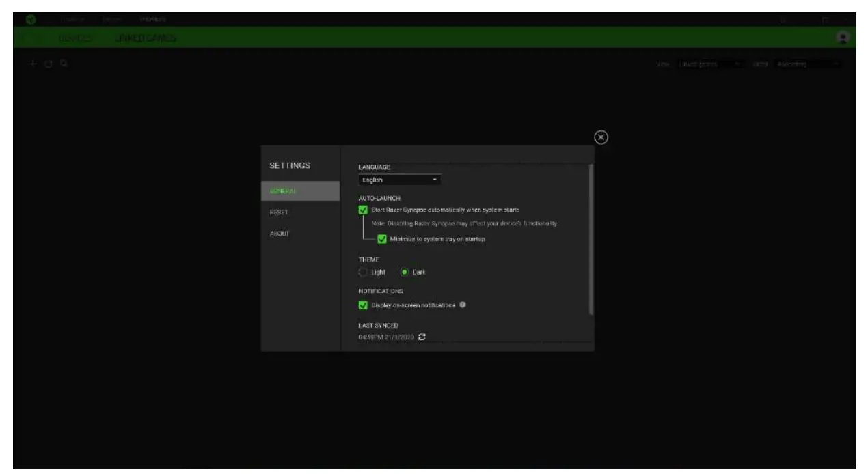
Task: Open the user account avatar icon
Action: point(843,38)
